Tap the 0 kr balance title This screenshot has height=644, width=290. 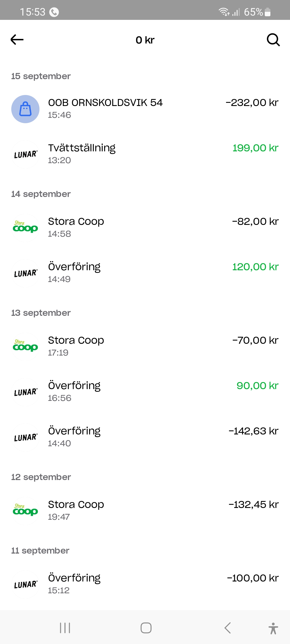click(145, 40)
